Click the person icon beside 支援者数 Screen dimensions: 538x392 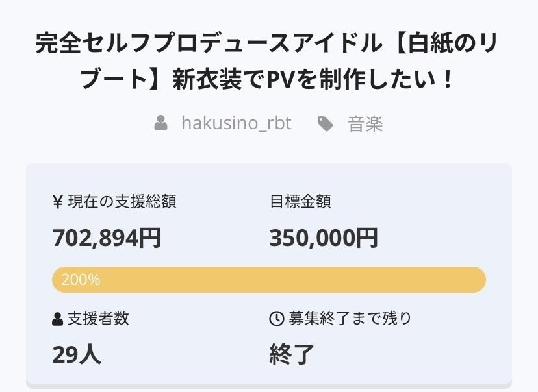point(57,319)
